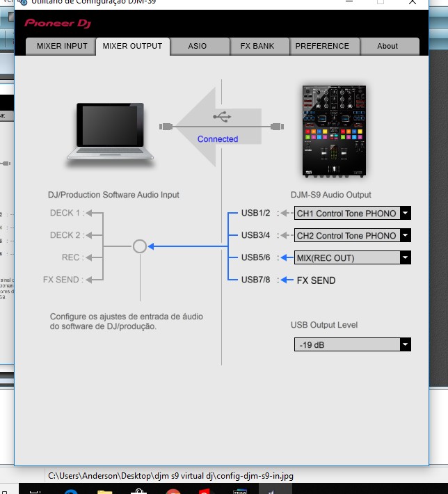Click the USB Output Level label
This screenshot has height=494, width=448.
[x=324, y=325]
